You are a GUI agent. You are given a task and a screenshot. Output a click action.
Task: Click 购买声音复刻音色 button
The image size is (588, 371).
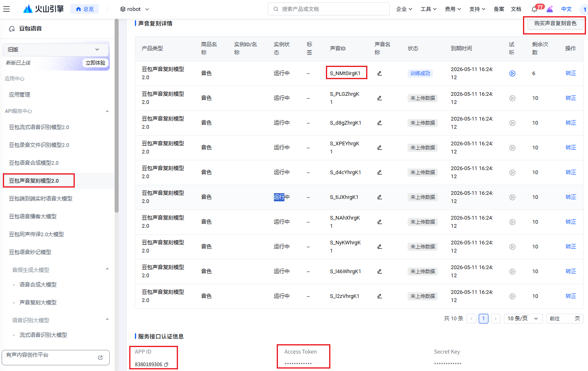[555, 24]
